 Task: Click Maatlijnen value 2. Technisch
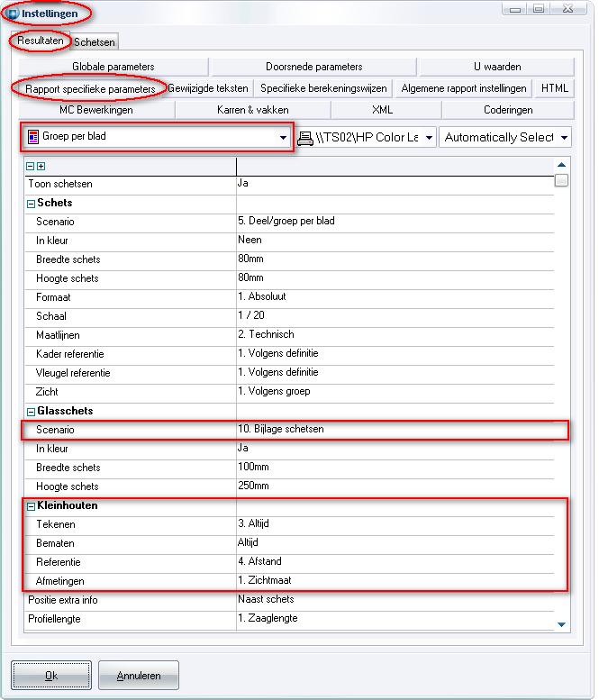click(266, 334)
